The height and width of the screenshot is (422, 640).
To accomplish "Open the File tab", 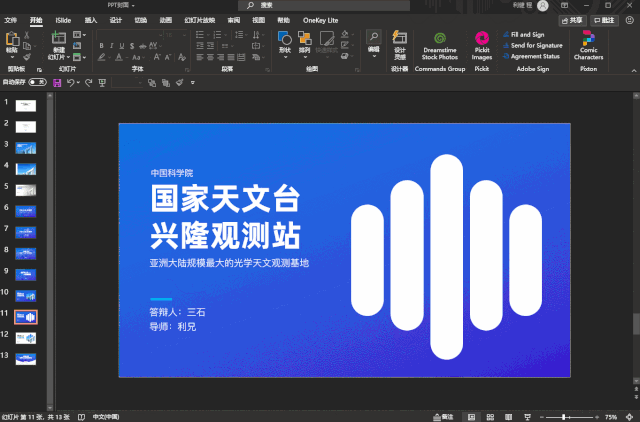I will 11,20.
